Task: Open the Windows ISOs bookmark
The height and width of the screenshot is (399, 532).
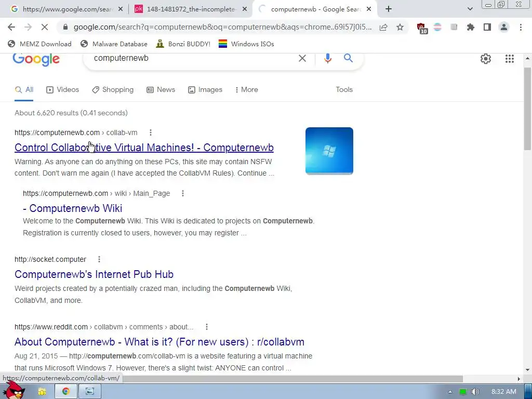Action: (246, 44)
